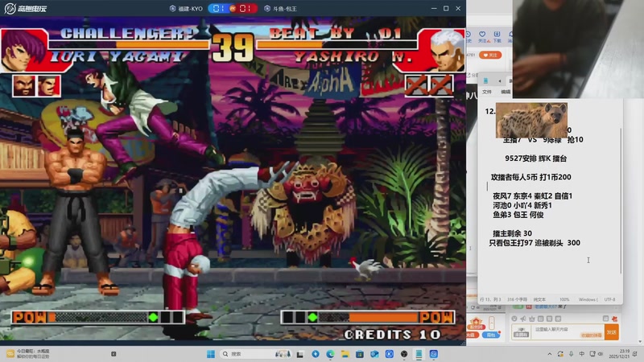The width and height of the screenshot is (644, 362).
Task: Click the Task View icon on taskbar
Action: click(x=300, y=354)
